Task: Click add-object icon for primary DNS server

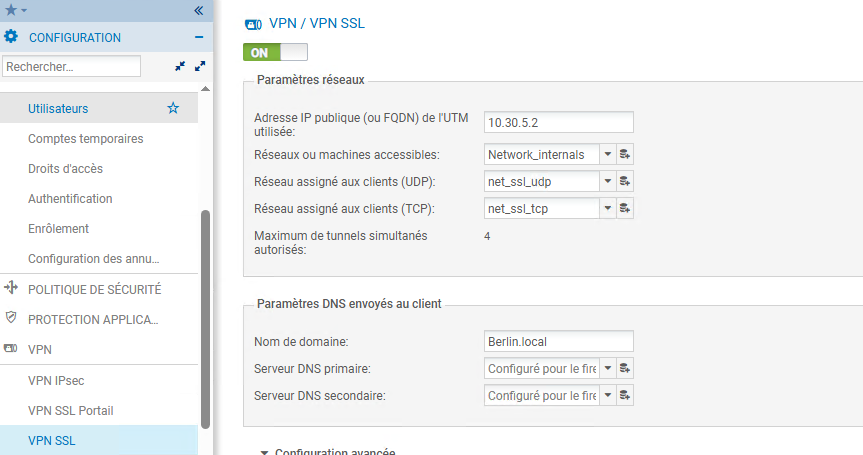Action: point(626,368)
